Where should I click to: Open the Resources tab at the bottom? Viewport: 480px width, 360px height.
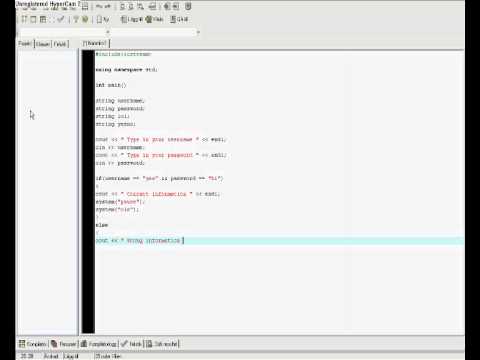pyautogui.click(x=64, y=344)
